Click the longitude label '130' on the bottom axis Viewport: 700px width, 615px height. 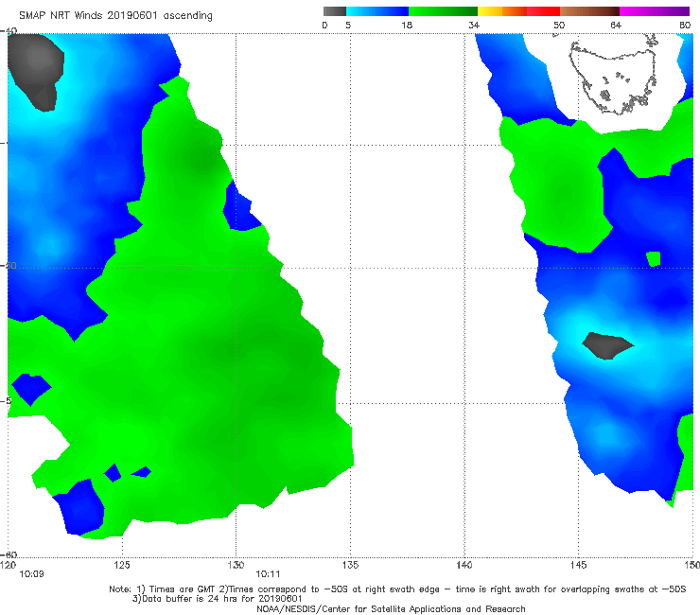pos(236,565)
